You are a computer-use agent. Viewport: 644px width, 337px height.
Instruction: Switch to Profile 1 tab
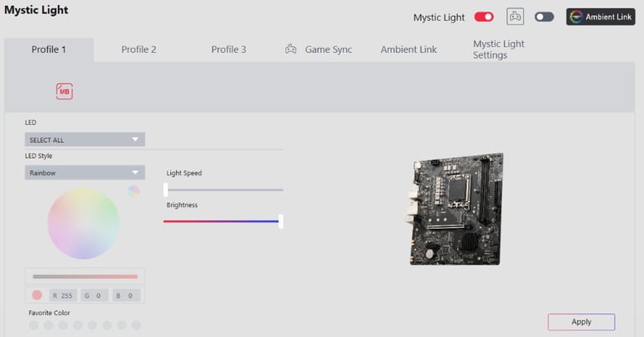coord(49,49)
